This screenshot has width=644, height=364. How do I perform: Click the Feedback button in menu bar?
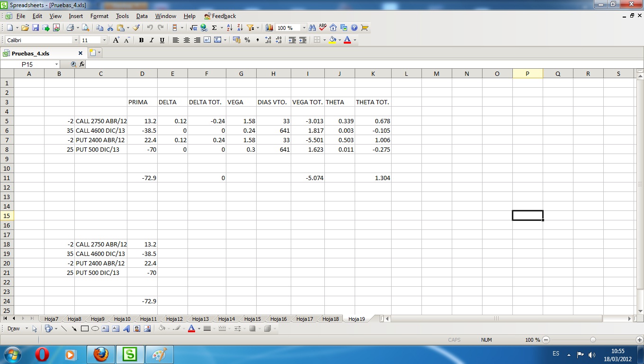[x=220, y=16]
